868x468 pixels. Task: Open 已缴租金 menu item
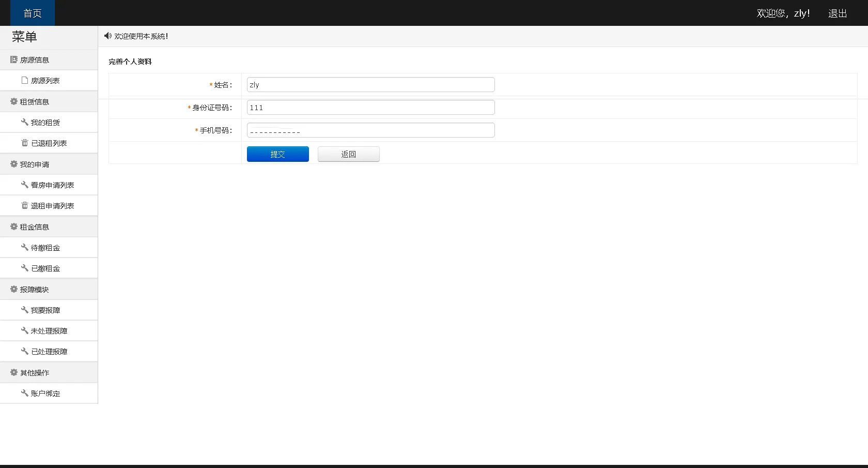pos(49,268)
